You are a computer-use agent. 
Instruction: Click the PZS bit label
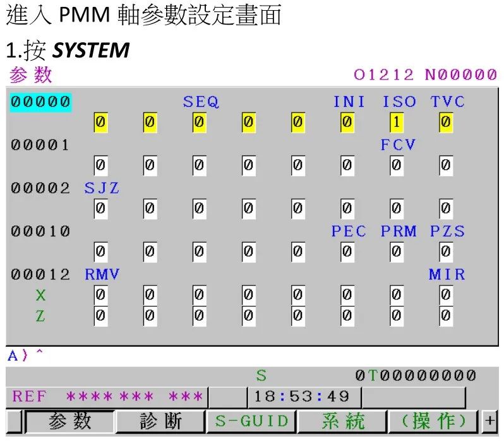click(x=447, y=231)
